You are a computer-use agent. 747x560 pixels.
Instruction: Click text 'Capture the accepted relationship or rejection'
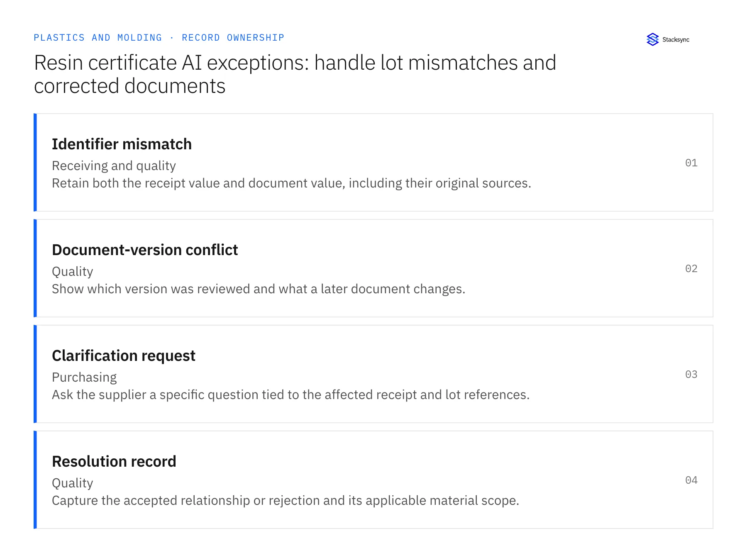tap(186, 500)
